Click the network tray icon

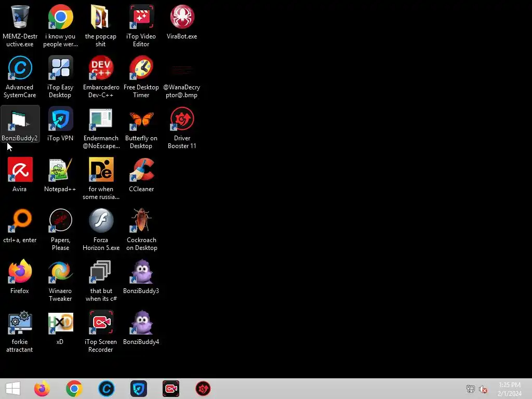tap(471, 389)
